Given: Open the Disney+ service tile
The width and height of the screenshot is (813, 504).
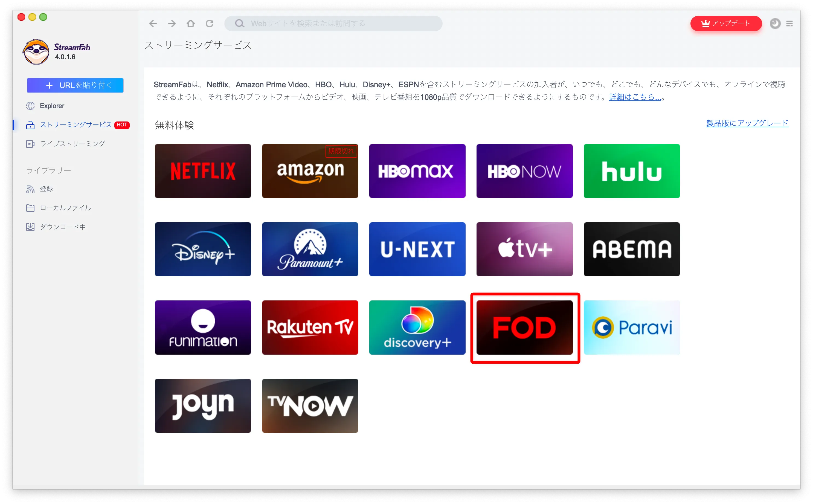Looking at the screenshot, I should 203,249.
